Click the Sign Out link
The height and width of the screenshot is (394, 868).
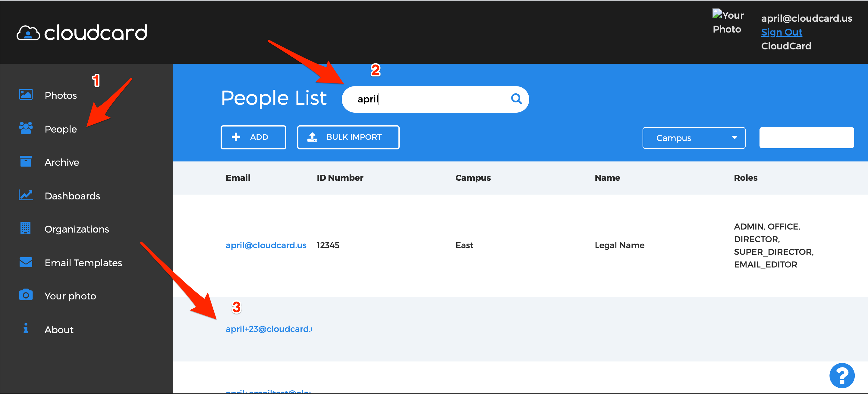(x=782, y=32)
